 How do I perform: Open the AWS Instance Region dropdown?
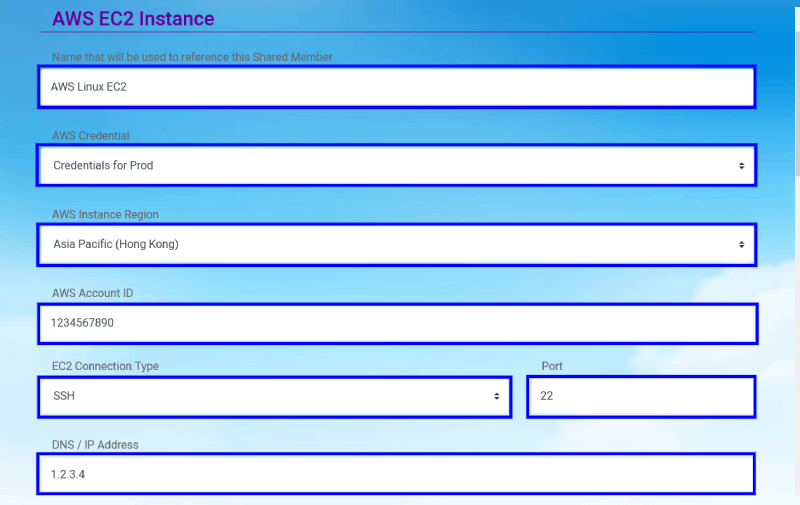tap(396, 244)
